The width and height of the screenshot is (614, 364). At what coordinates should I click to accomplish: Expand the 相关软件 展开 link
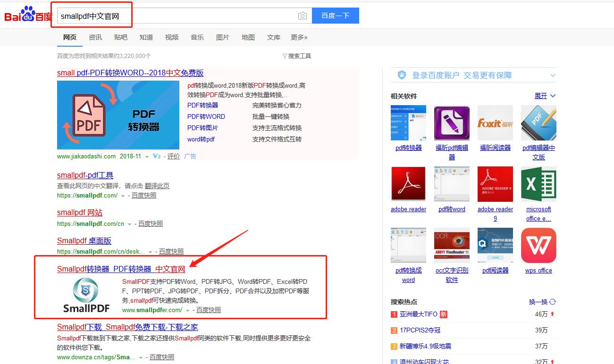pyautogui.click(x=545, y=96)
